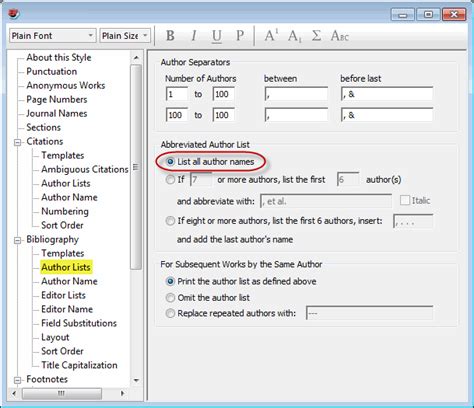
Task: Click second row starting author number field
Action: (177, 115)
